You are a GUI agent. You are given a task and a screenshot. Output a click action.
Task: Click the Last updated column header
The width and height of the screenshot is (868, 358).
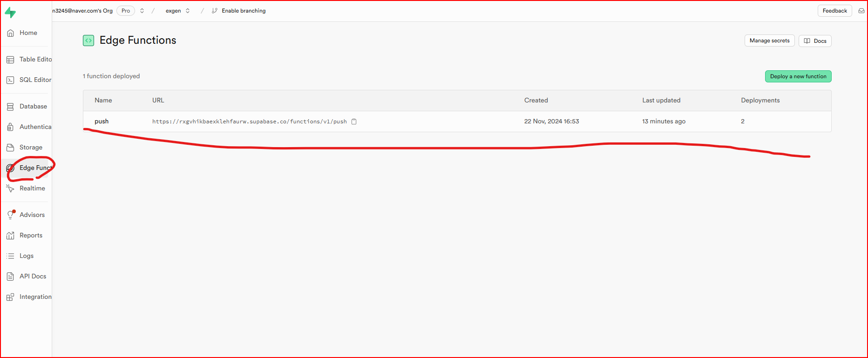pyautogui.click(x=661, y=101)
